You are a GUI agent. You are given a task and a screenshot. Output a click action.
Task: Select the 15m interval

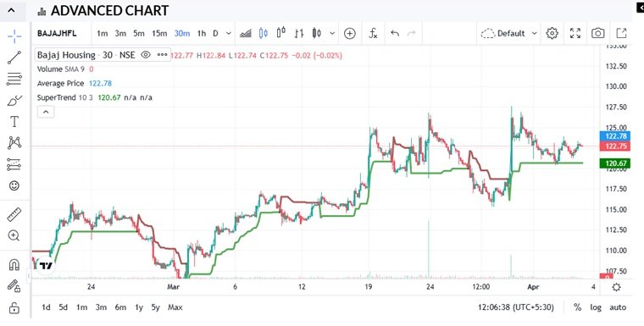point(159,33)
